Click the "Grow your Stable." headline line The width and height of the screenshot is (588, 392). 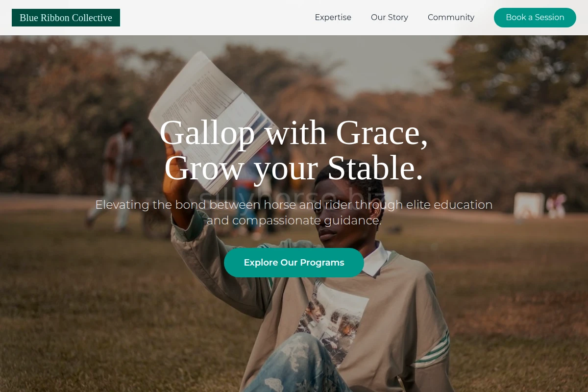(x=294, y=168)
